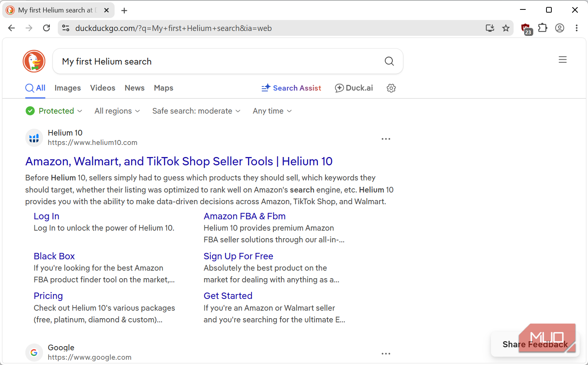Viewport: 588px width, 365px height.
Task: Click the Duck.ai chat icon
Action: click(x=339, y=88)
